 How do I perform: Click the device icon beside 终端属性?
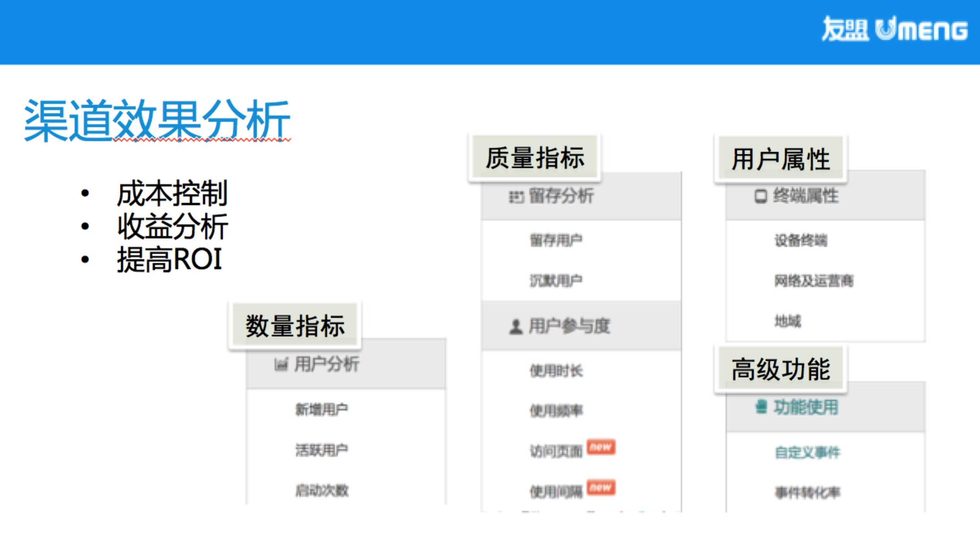point(760,196)
